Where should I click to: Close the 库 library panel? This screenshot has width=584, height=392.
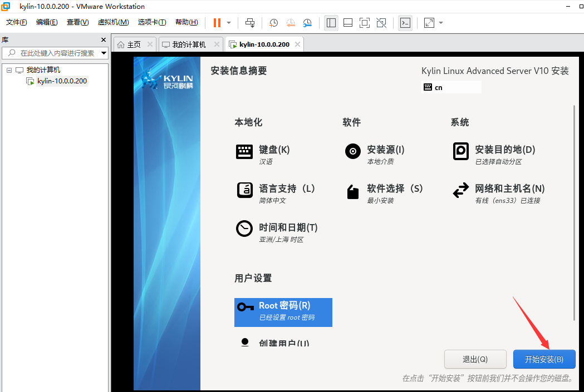104,40
